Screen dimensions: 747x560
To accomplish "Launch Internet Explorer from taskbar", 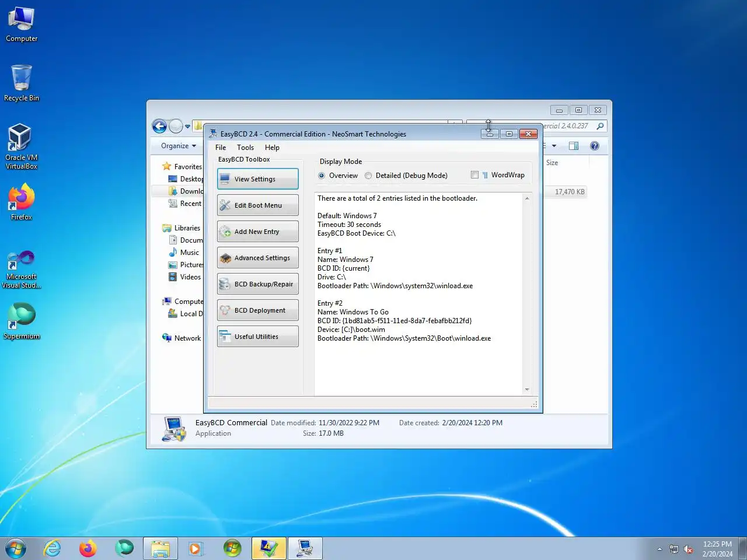I will (53, 548).
